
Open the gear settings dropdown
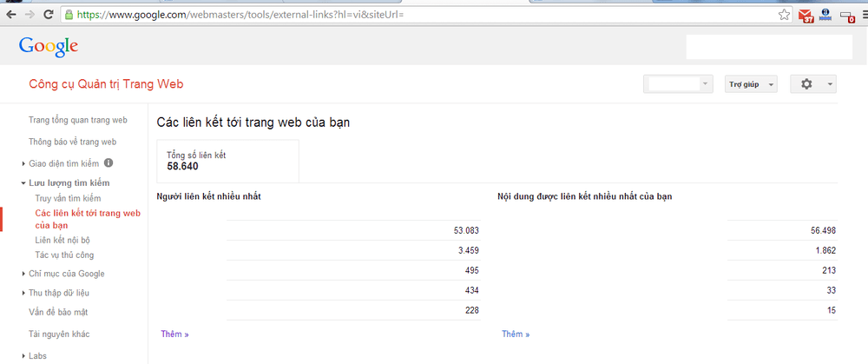click(813, 84)
